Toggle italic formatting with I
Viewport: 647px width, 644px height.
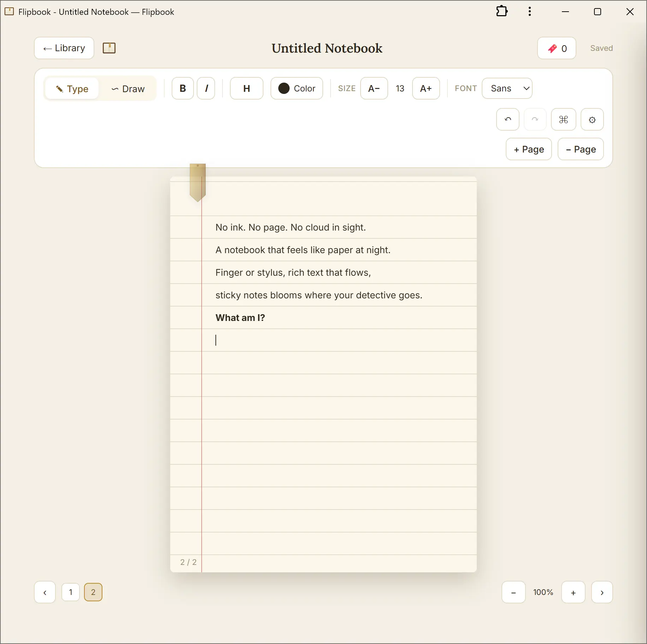point(206,88)
